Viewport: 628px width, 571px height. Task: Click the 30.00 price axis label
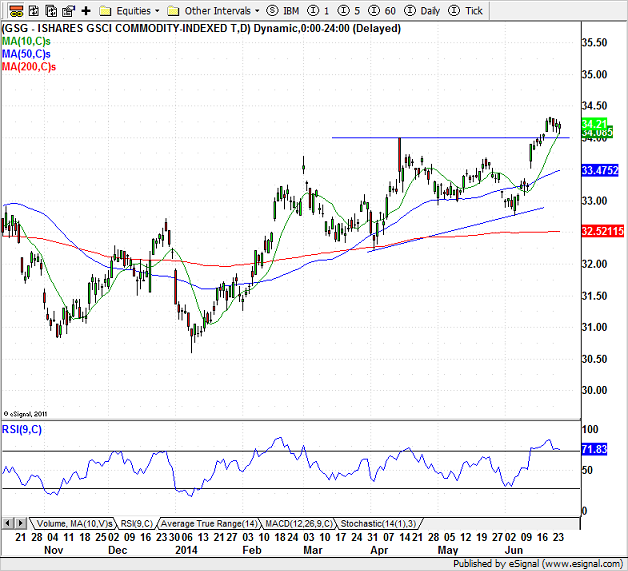tap(594, 390)
